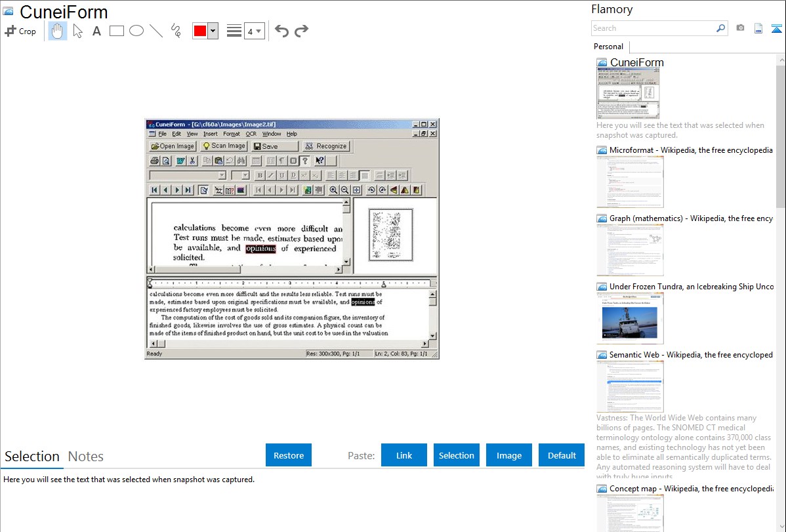Viewport: 786px width, 532px height.
Task: Click the blue Flamory icon at top right
Action: tap(776, 29)
